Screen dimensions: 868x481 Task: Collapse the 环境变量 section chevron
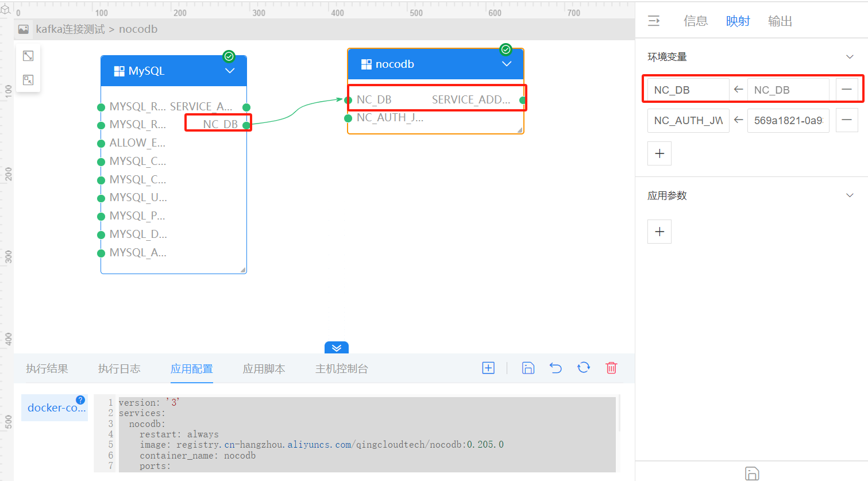click(x=850, y=57)
